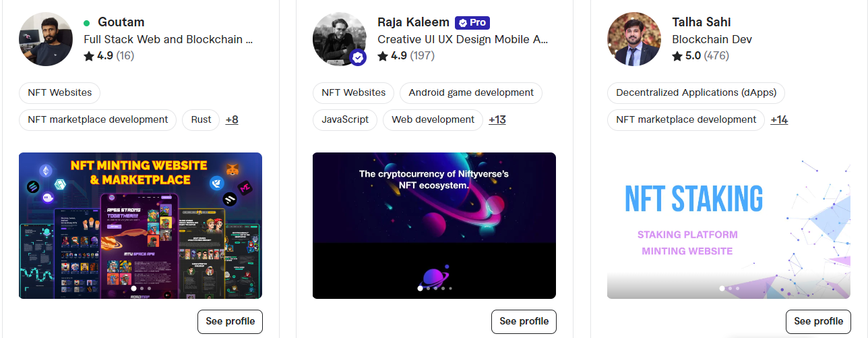
Task: Go to second slide dot in Niftyverse carousel
Action: point(428,288)
